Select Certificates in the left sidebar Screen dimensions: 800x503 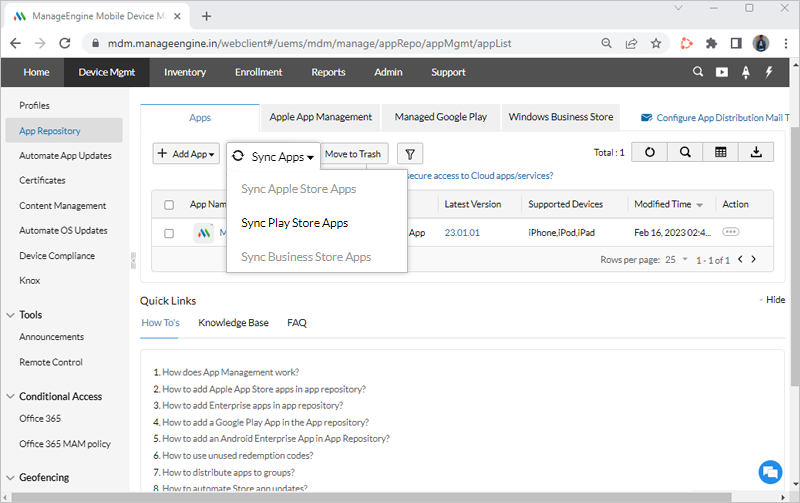point(42,181)
